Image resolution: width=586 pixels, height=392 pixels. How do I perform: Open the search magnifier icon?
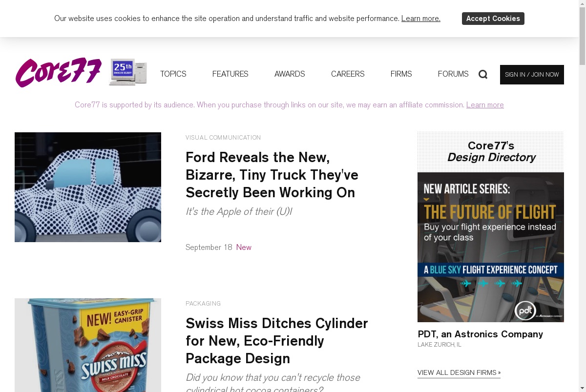coord(483,74)
